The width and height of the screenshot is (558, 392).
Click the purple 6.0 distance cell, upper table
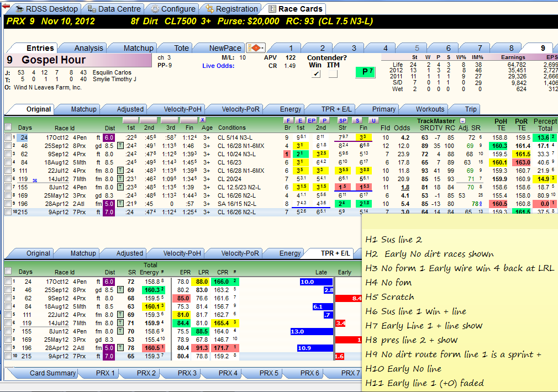pyautogui.click(x=109, y=137)
